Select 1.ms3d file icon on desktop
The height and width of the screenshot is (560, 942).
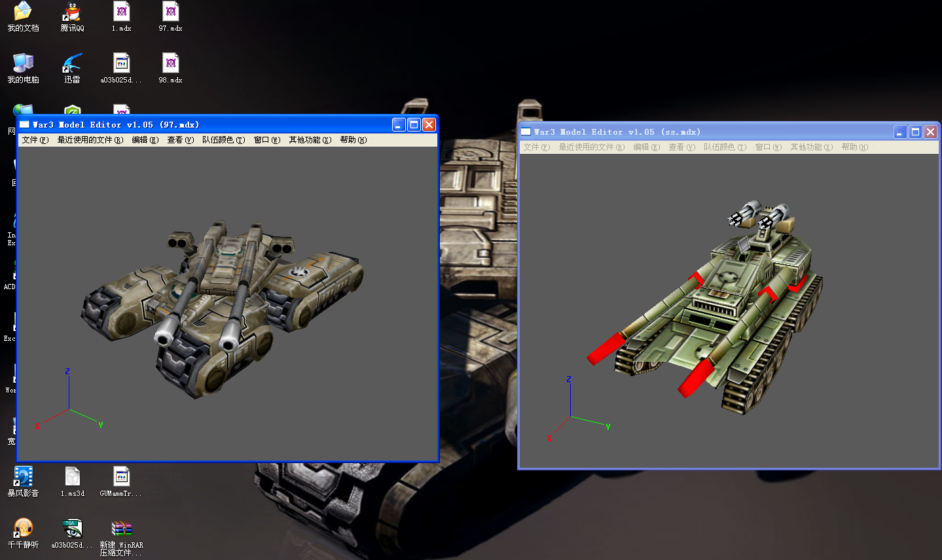[72, 481]
